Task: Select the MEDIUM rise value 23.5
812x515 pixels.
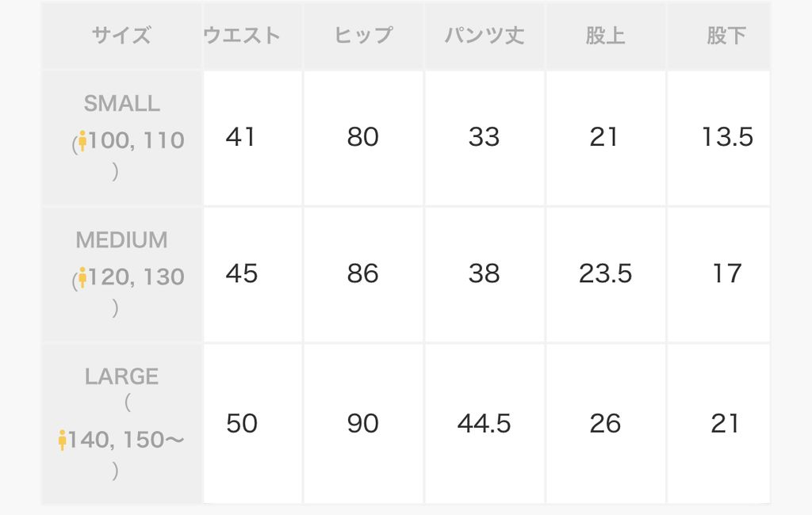Action: [x=605, y=274]
